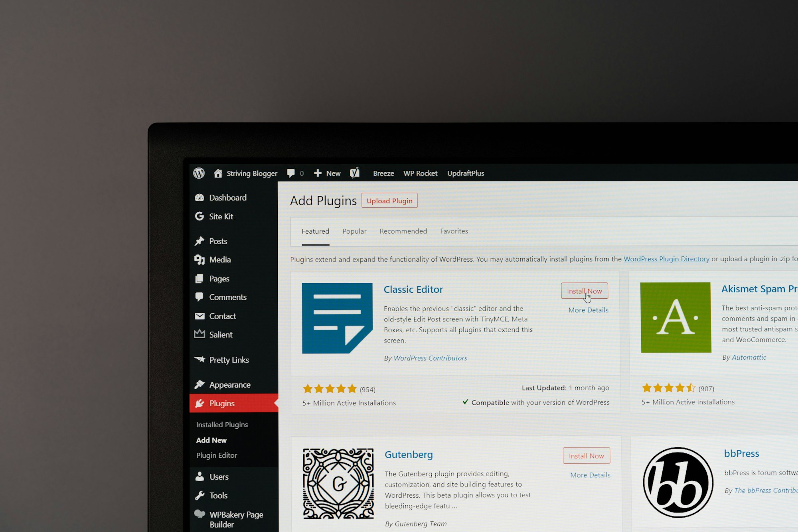Click the Posts menu icon
This screenshot has width=798, height=532.
point(199,240)
